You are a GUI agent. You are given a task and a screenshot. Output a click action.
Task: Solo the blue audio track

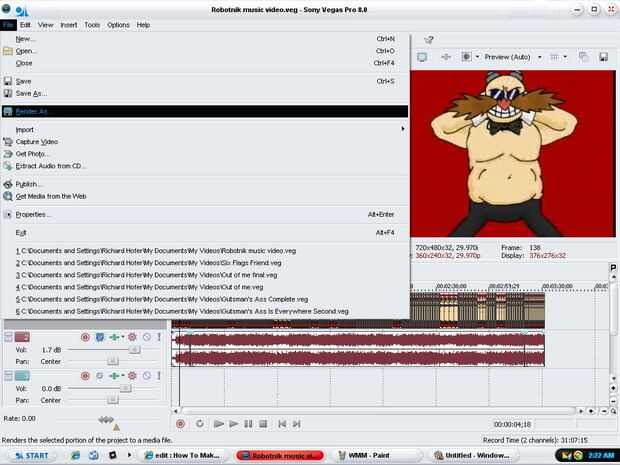tap(159, 376)
